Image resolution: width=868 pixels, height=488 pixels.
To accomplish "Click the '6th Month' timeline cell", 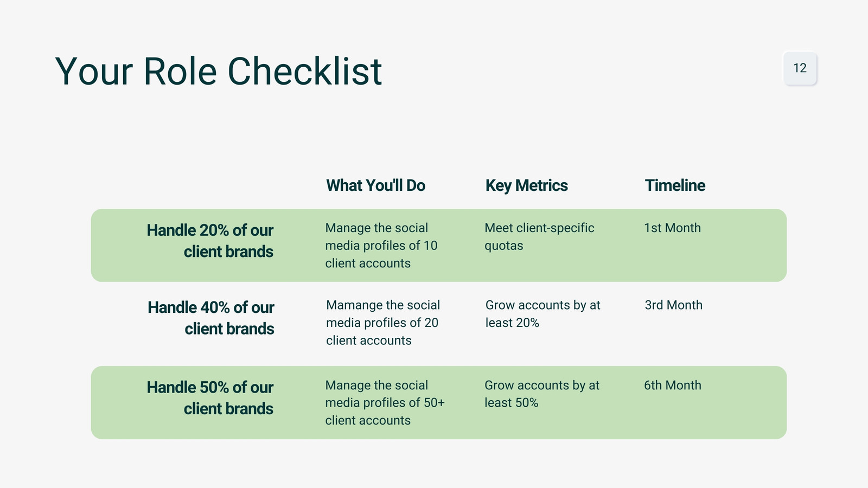I will (673, 386).
